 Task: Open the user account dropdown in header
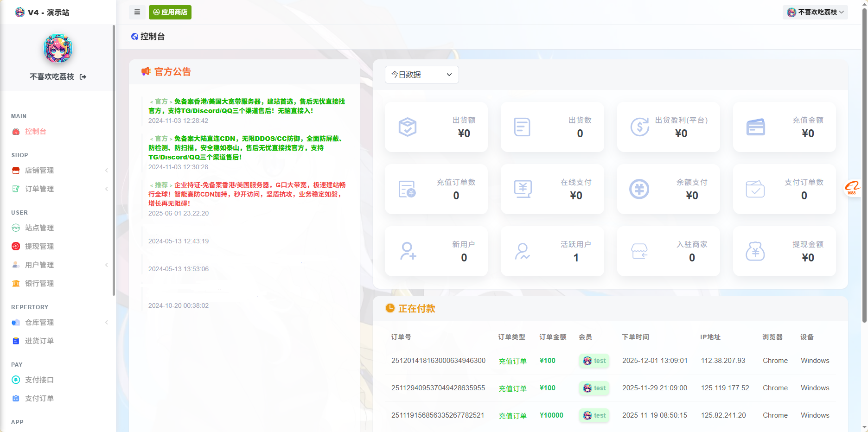point(815,12)
